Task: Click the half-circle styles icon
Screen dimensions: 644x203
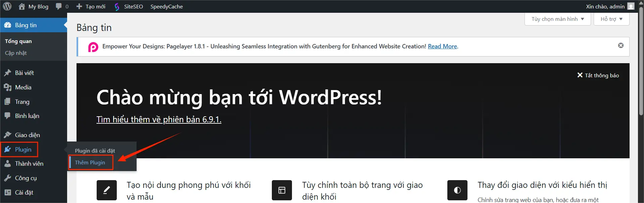Action: point(457,190)
